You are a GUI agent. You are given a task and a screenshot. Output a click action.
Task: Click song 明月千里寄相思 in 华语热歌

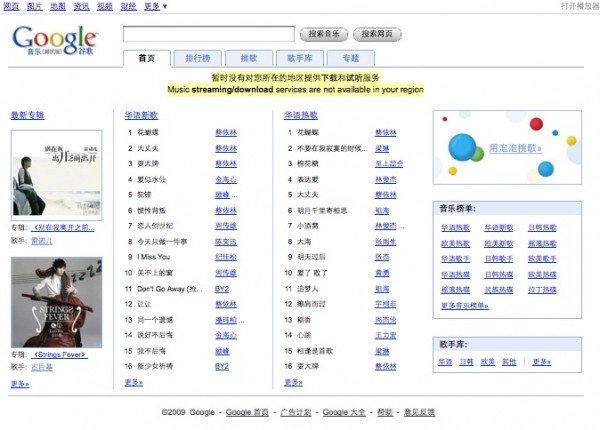[322, 210]
